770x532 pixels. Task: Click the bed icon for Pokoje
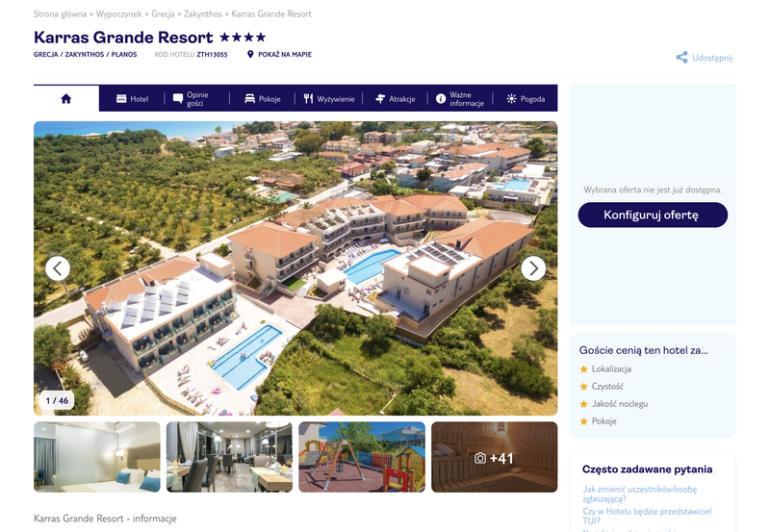click(249, 99)
